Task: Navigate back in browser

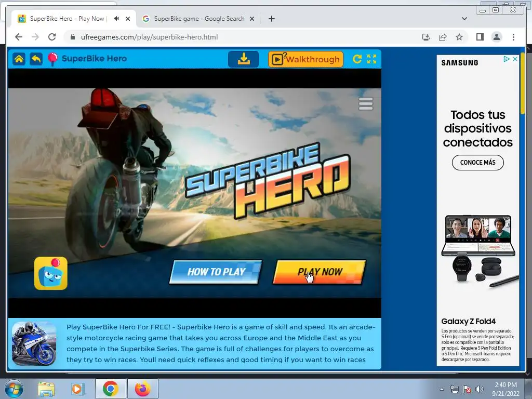Action: click(19, 37)
